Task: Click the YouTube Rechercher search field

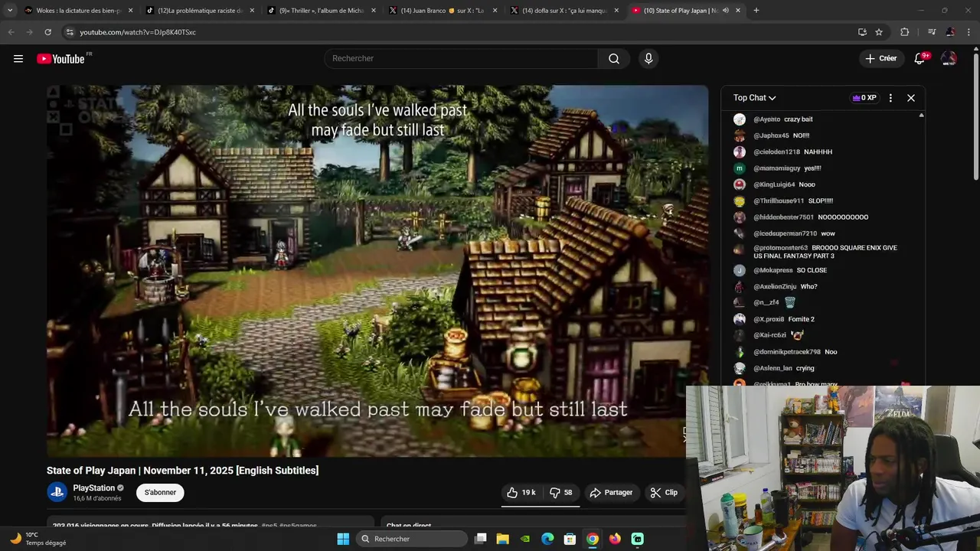Action: click(x=462, y=59)
